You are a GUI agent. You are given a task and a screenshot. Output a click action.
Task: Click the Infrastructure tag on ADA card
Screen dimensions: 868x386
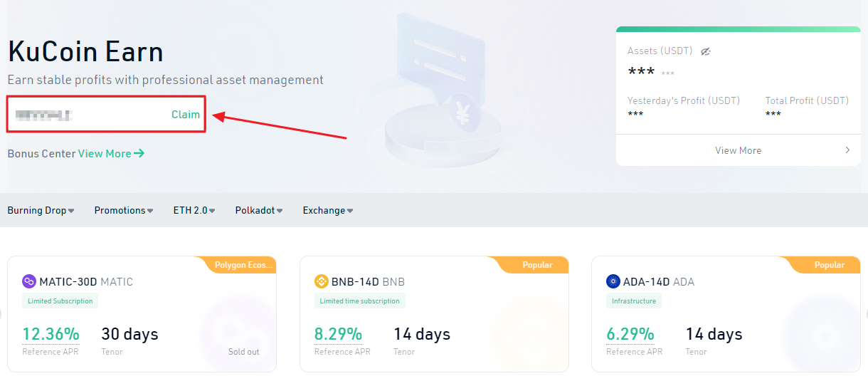tap(633, 301)
